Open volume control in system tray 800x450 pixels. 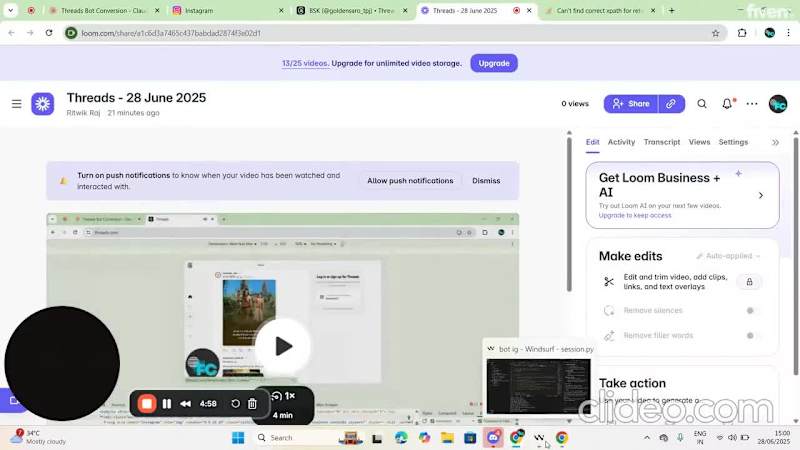[732, 438]
